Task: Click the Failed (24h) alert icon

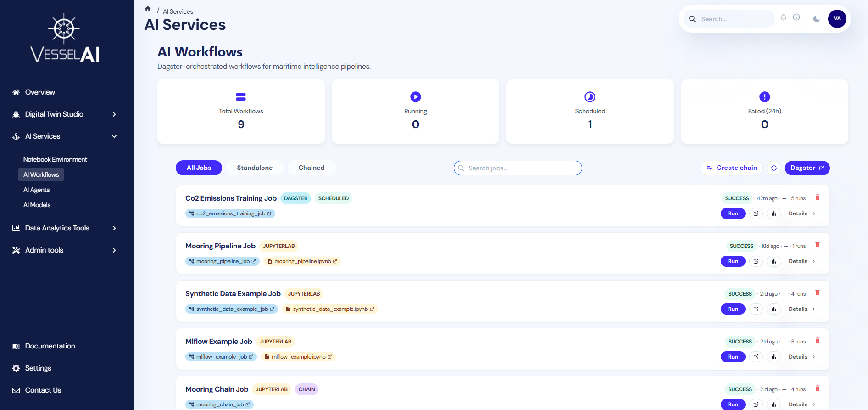Action: pyautogui.click(x=765, y=97)
